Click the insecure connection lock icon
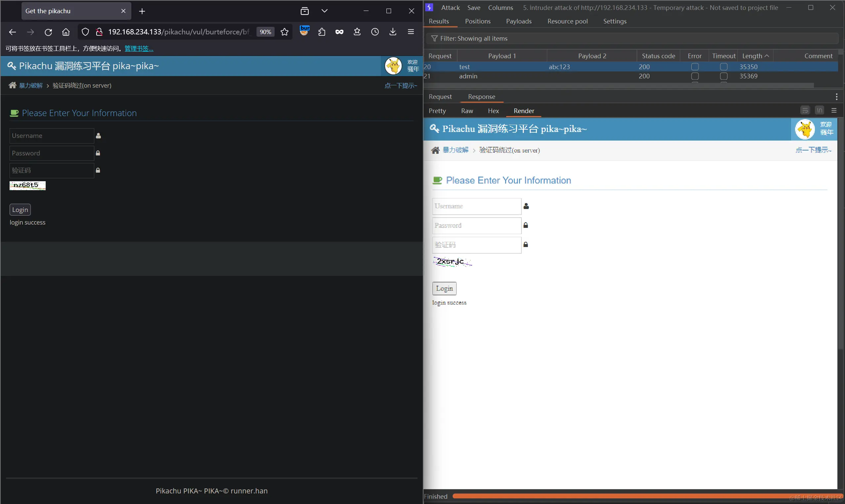Viewport: 845px width, 504px height. (x=99, y=32)
